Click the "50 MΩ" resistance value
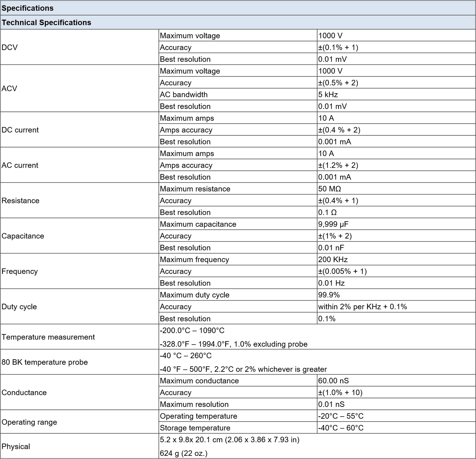 330,189
